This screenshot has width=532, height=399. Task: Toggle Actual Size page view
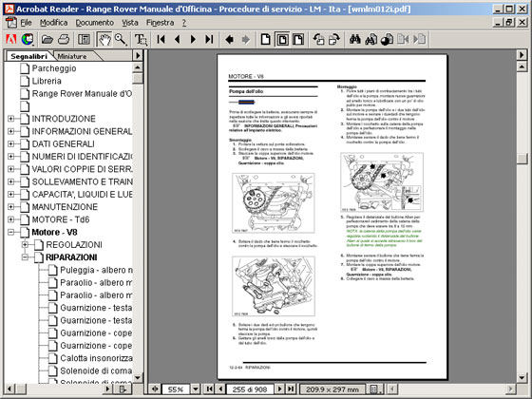pos(266,39)
